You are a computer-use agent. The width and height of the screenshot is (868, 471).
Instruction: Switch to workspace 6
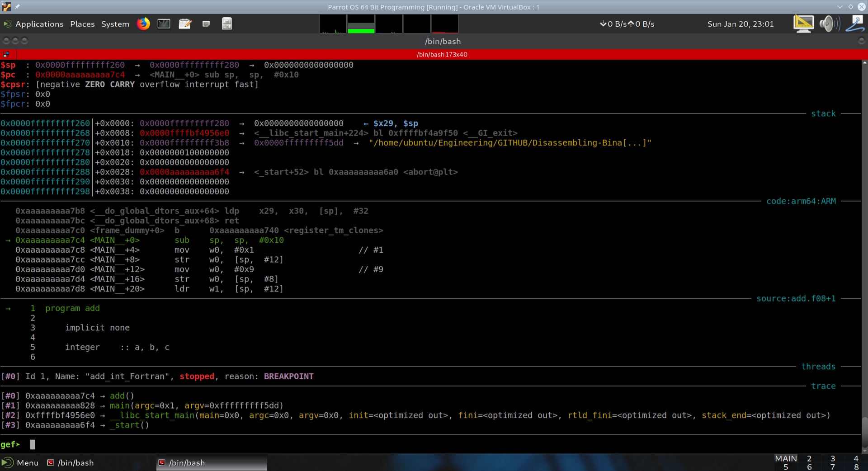point(809,467)
